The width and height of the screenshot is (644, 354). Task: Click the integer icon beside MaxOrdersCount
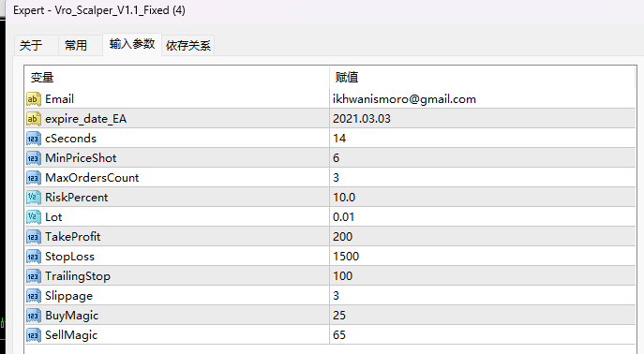33,178
